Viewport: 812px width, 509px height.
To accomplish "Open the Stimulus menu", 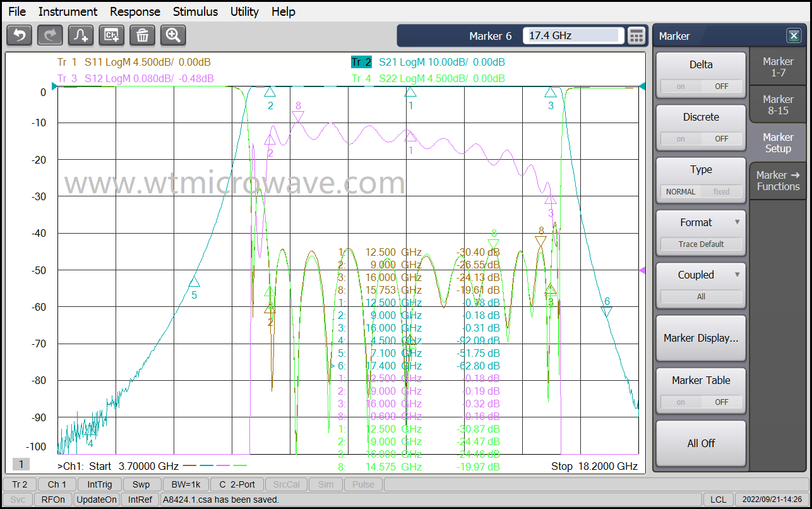I will (x=195, y=11).
